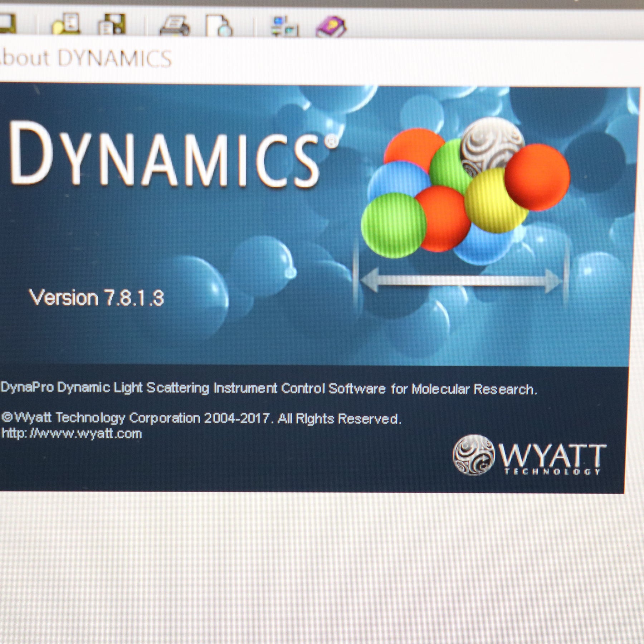This screenshot has width=644, height=644.
Task: Click the purple help book icon
Action: coord(331,26)
